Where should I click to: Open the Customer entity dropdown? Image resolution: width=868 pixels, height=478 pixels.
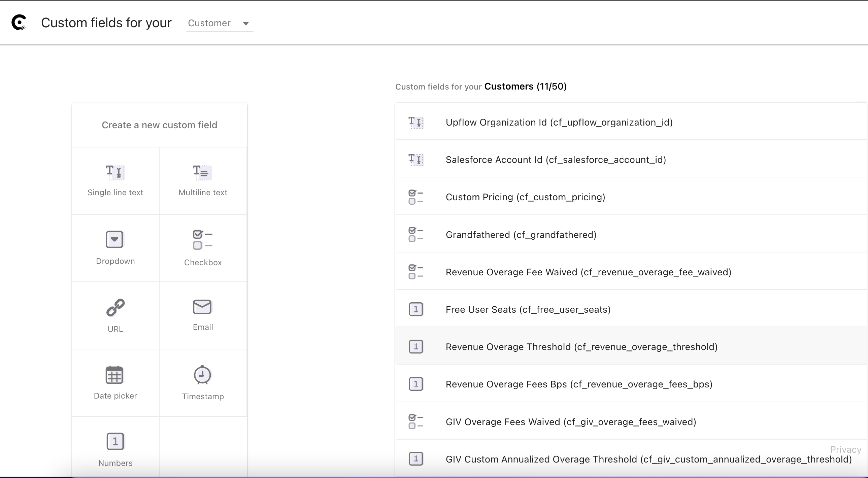click(x=220, y=23)
